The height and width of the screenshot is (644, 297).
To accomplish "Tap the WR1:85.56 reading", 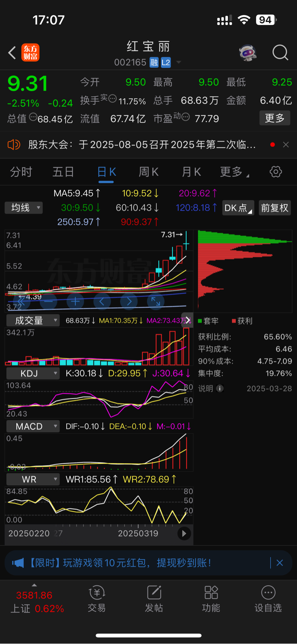I will tap(92, 479).
